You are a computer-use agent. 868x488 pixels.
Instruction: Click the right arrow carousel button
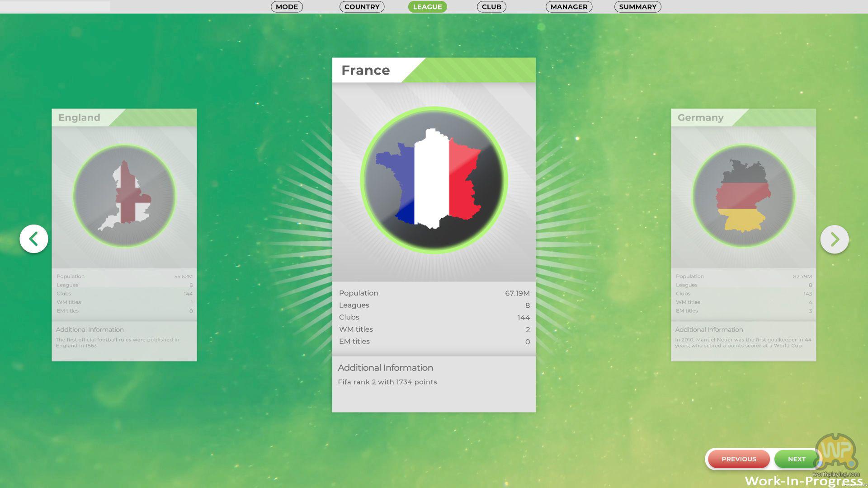coord(834,239)
